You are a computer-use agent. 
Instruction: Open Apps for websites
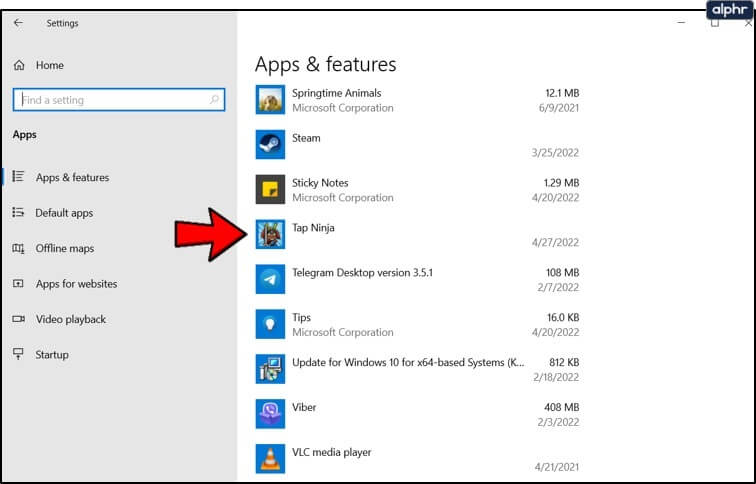76,283
